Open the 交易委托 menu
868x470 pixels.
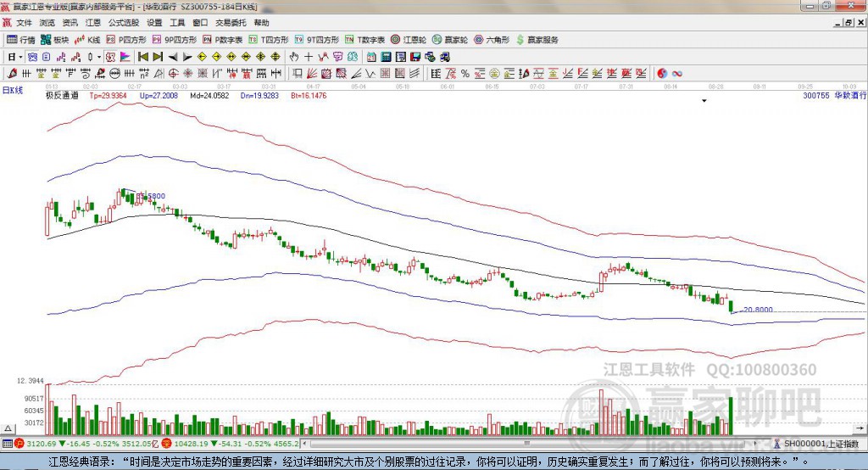tap(231, 23)
